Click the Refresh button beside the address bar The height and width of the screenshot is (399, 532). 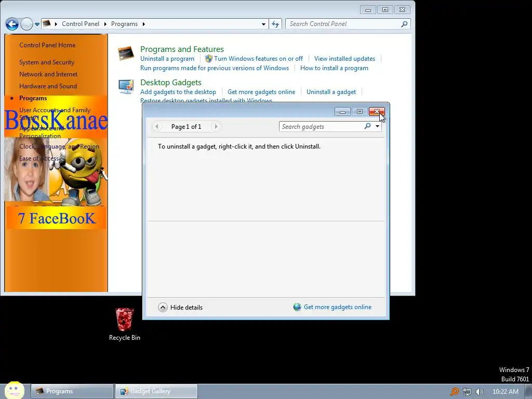275,24
